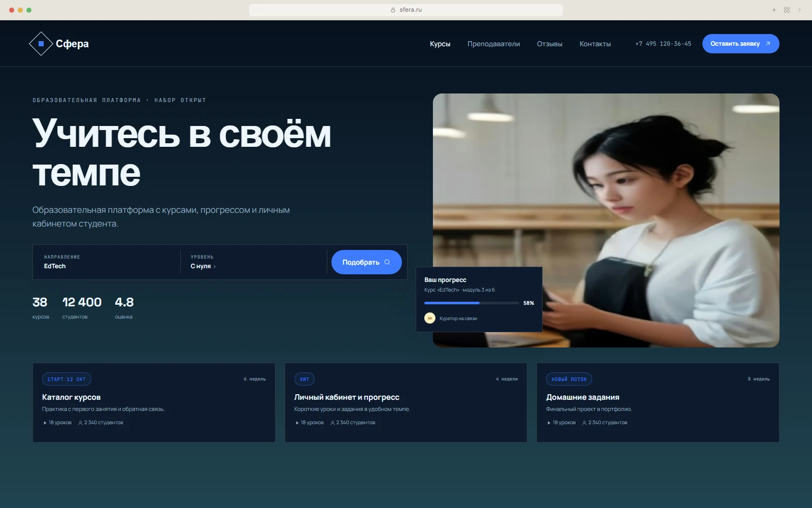This screenshot has height=508, width=812.
Task: Click the 8 недель duration label
Action: pyautogui.click(x=759, y=379)
